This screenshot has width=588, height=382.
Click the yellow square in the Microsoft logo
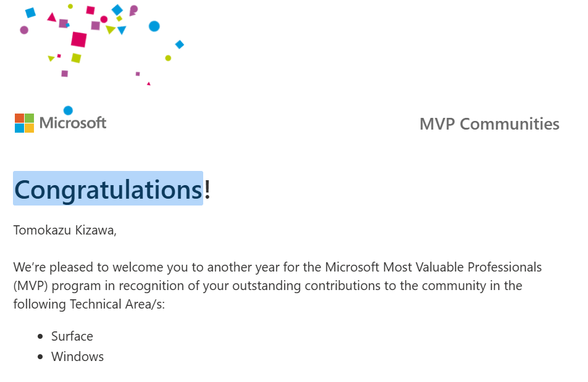29,128
